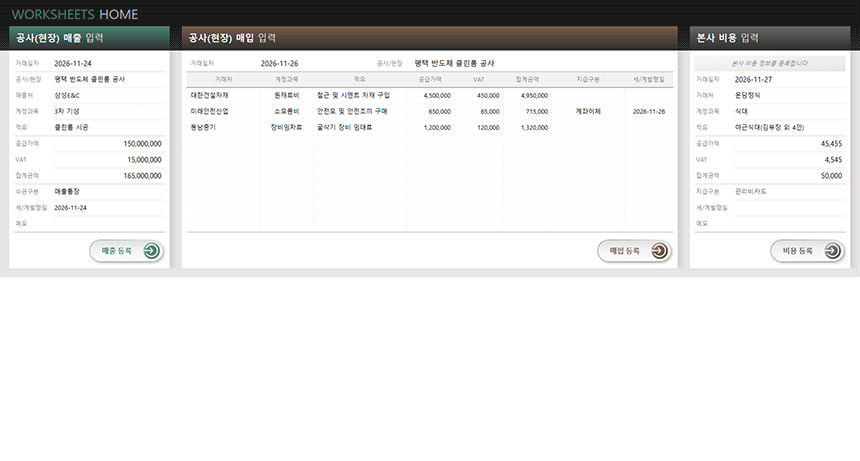
Task: Click the sales site field 평택 반도체 클린룸 공사
Action: point(109,79)
